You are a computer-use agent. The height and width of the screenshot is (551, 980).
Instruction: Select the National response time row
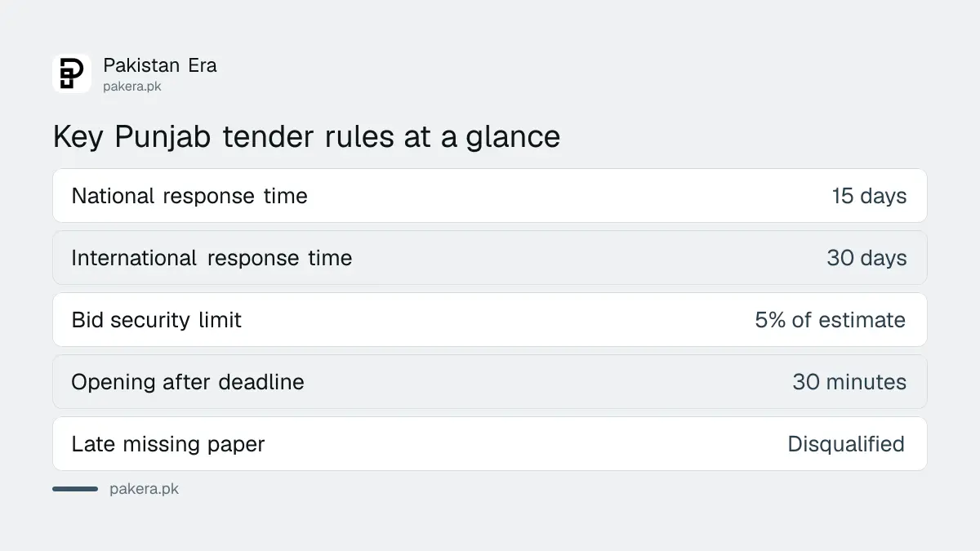tap(490, 196)
